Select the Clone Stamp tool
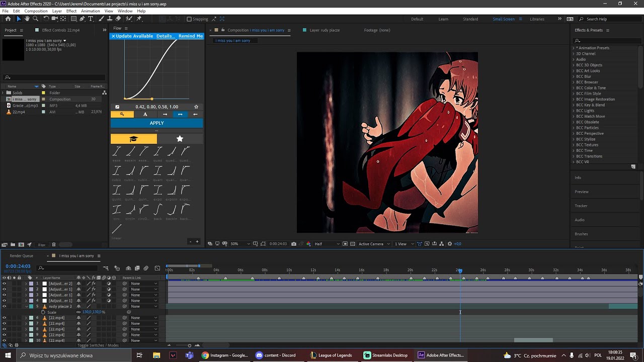 (x=109, y=19)
